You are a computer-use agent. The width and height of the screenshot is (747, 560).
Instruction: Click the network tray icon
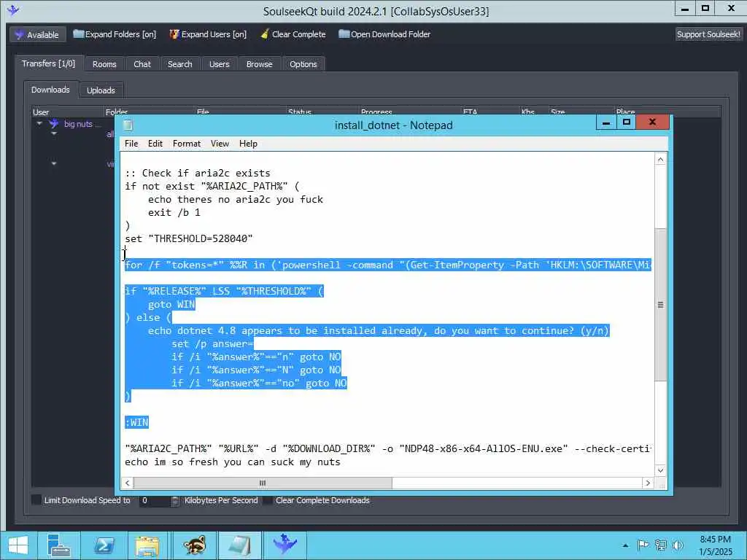click(x=661, y=545)
